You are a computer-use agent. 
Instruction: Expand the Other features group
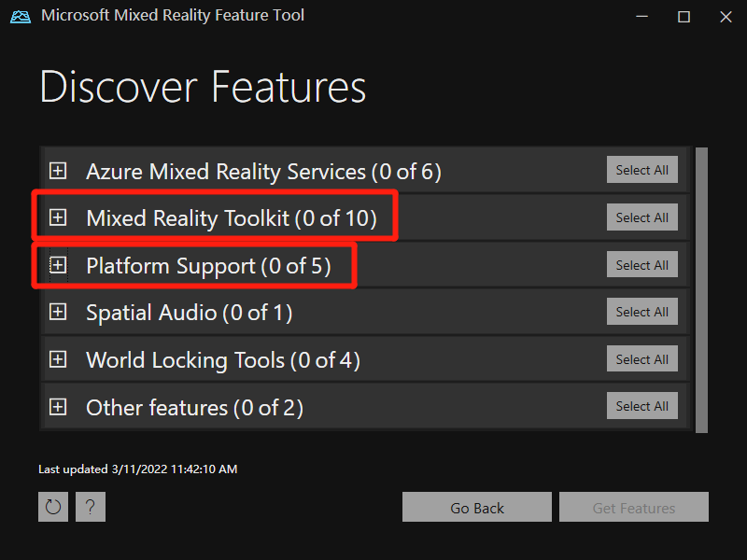[58, 407]
